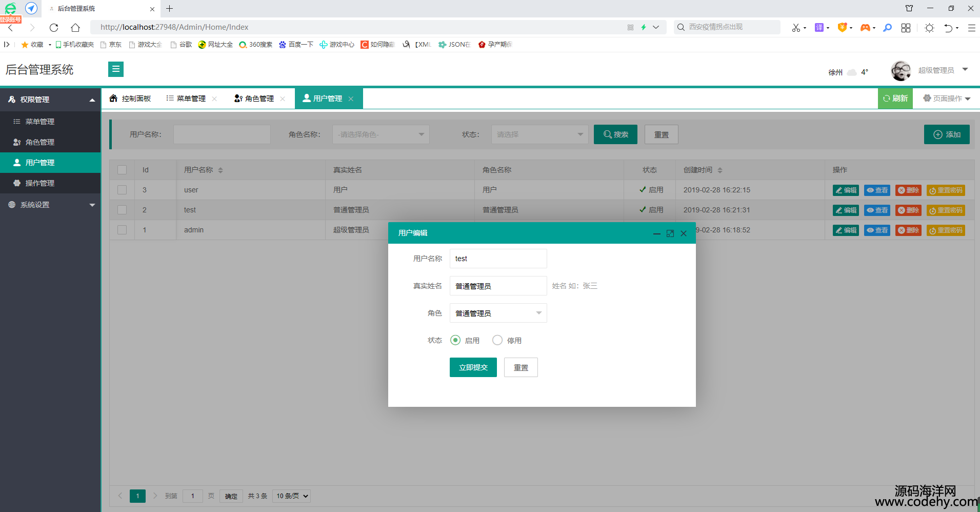This screenshot has height=512, width=980.
Task: Reset password for the test user row
Action: tap(945, 210)
